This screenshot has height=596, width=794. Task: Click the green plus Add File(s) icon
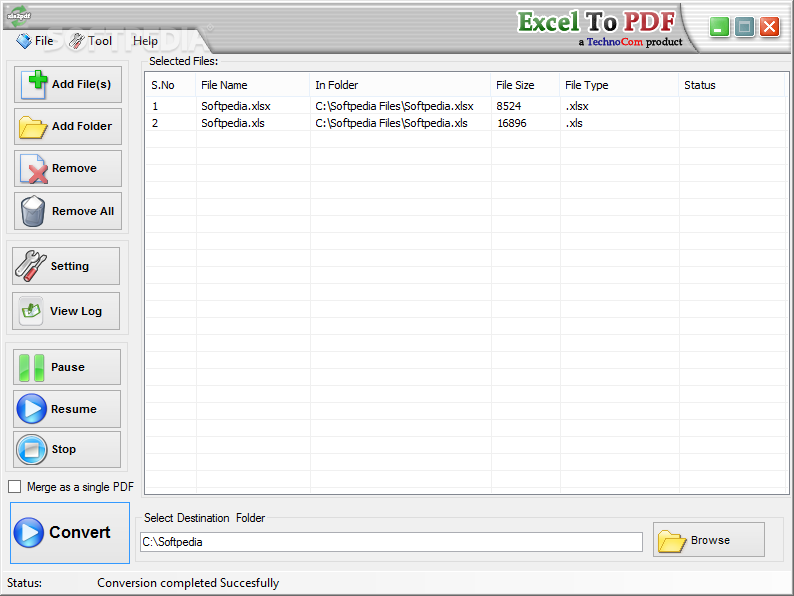[x=36, y=83]
